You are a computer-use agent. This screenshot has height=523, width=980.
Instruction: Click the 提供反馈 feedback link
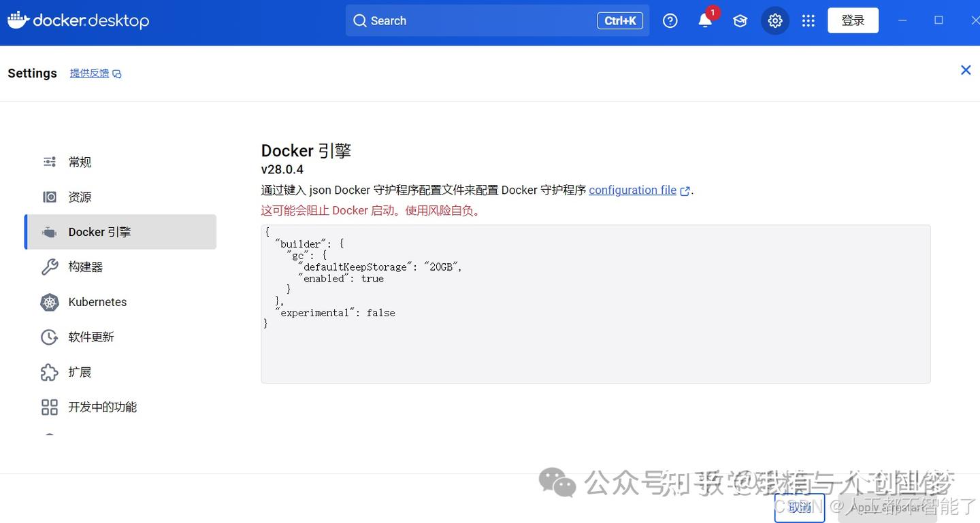89,73
